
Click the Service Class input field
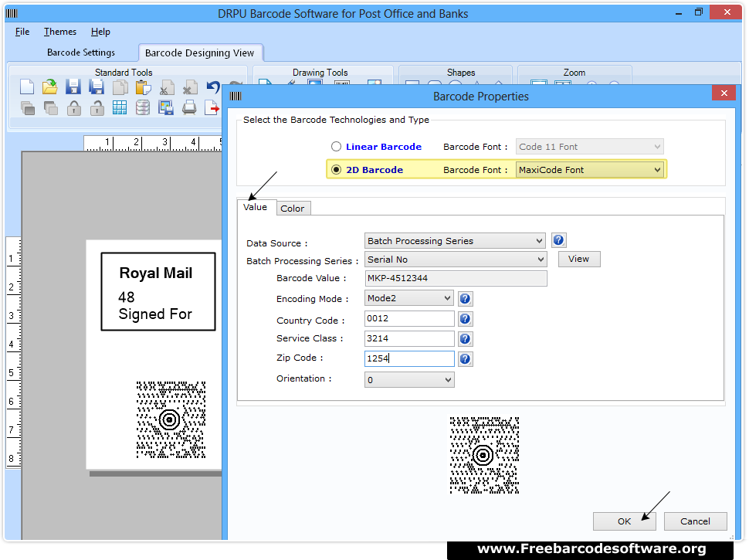[x=409, y=339]
